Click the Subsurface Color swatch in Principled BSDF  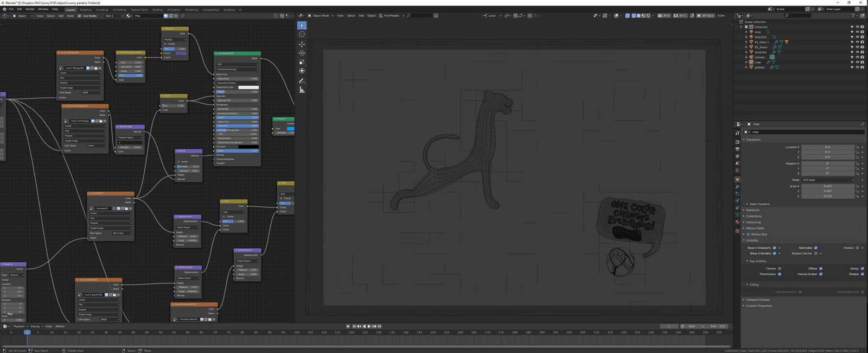point(248,87)
